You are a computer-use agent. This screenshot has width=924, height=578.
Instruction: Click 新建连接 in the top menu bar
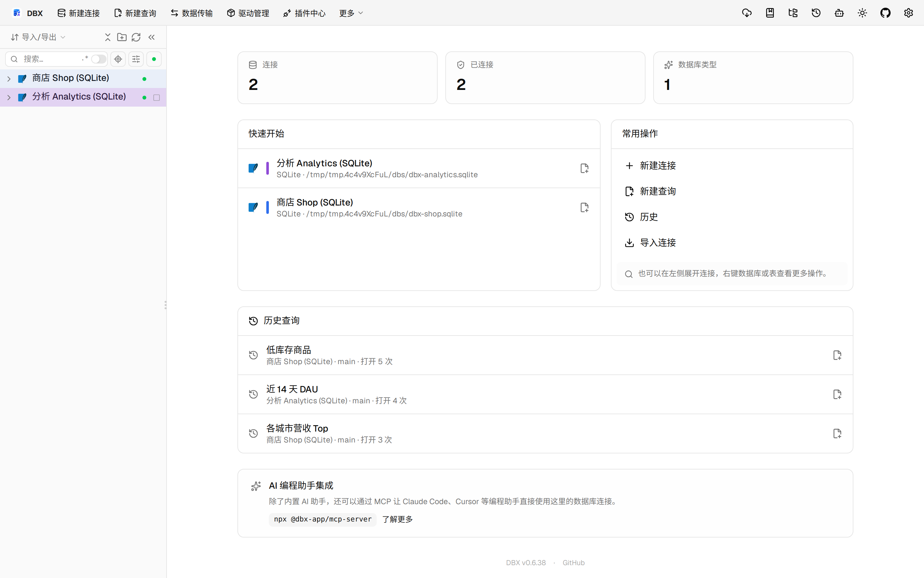click(79, 13)
